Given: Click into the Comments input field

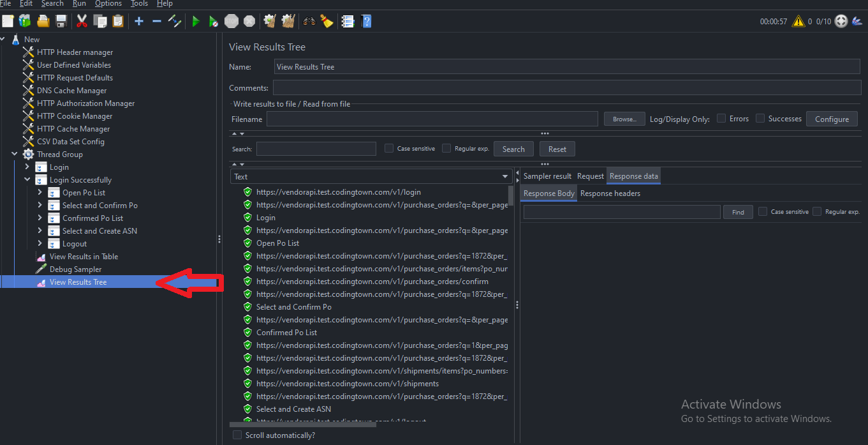Looking at the screenshot, I should click(567, 87).
